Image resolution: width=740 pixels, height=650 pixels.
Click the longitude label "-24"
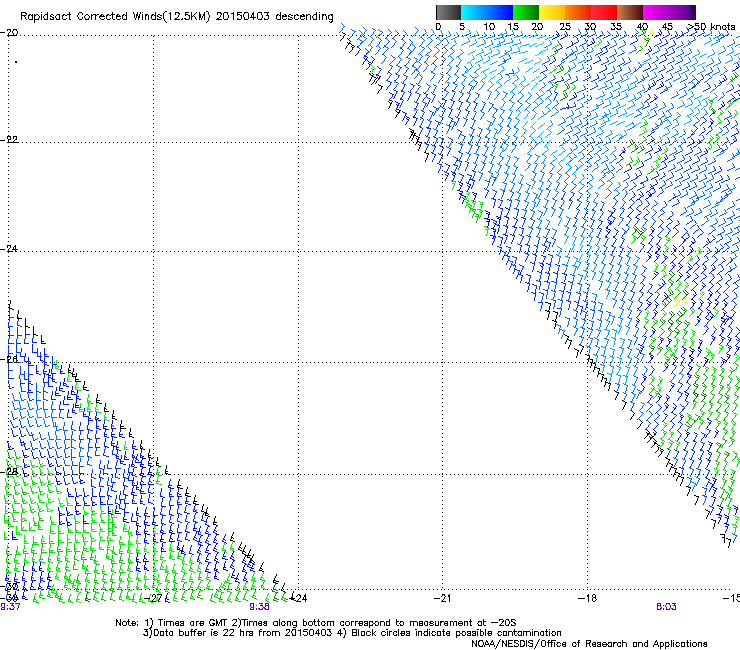[298, 598]
